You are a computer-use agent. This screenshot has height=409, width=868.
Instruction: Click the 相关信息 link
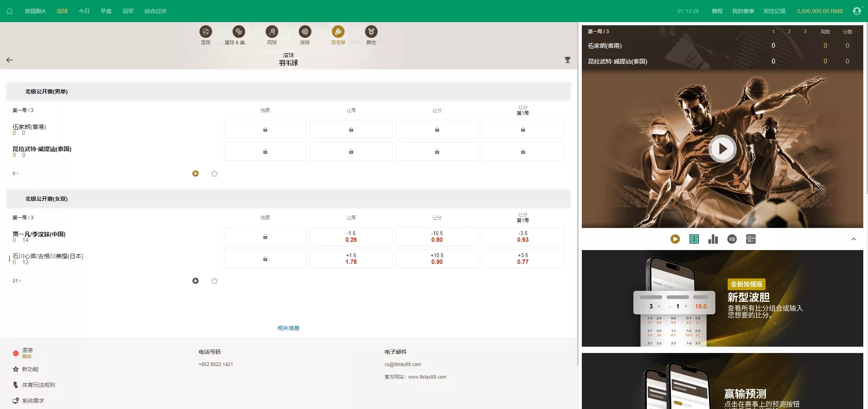click(x=288, y=328)
